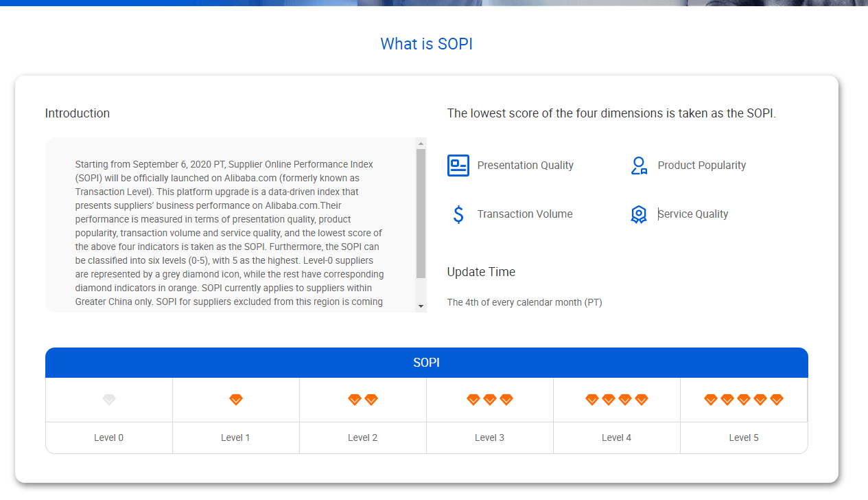Click the last diamond of Level 5

coord(775,398)
